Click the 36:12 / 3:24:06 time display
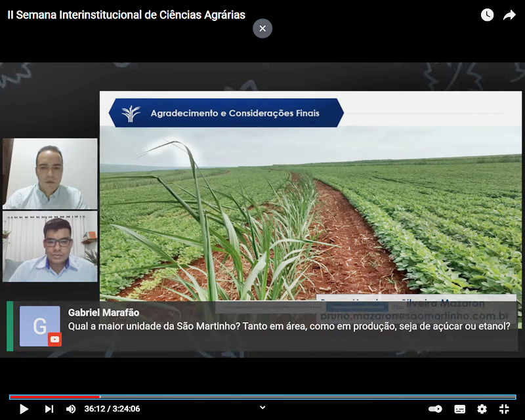 pyautogui.click(x=112, y=409)
